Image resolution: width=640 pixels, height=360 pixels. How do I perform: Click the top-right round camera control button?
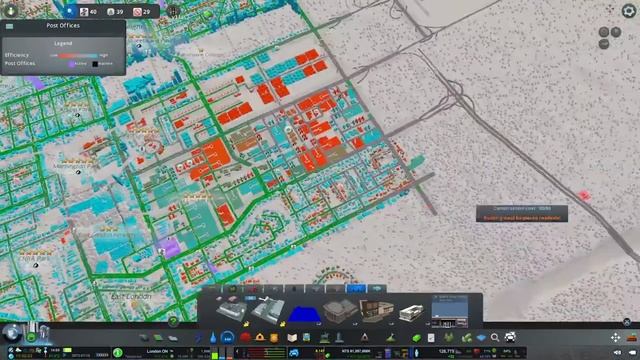tap(616, 32)
